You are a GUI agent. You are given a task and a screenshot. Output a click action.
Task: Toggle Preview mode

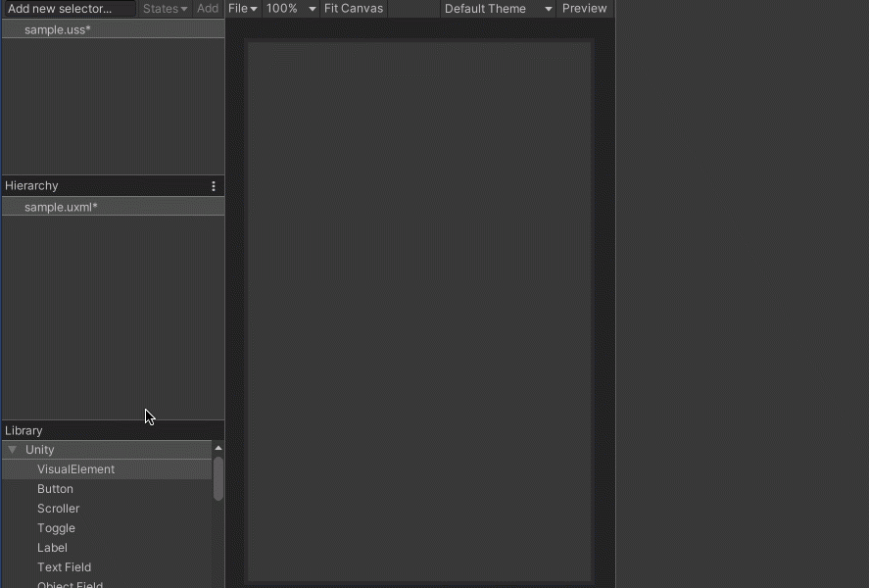584,9
